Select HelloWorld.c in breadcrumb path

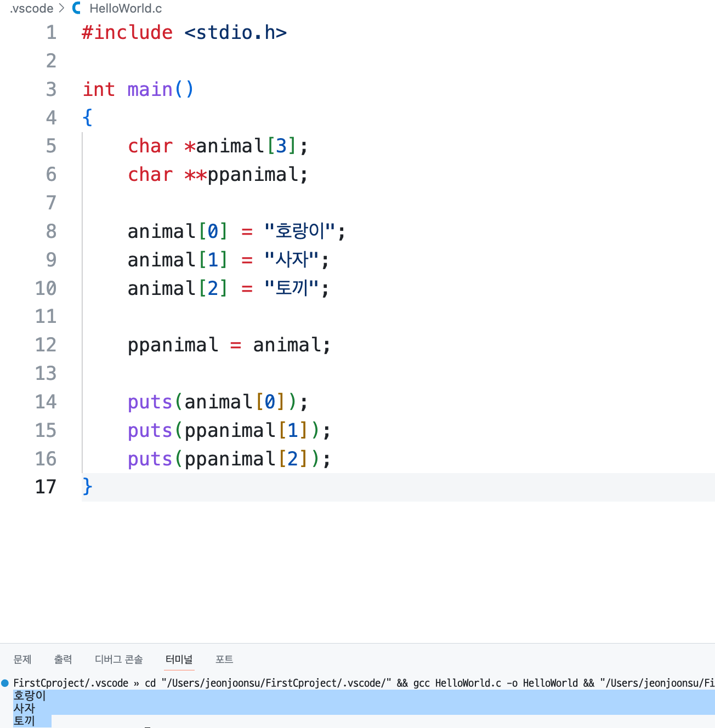pos(126,8)
